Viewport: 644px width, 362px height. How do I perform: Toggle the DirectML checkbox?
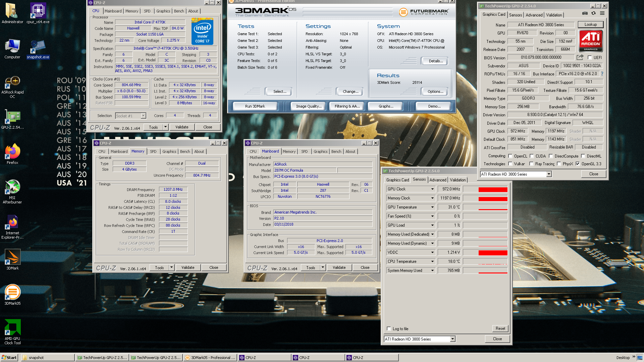coord(583,156)
